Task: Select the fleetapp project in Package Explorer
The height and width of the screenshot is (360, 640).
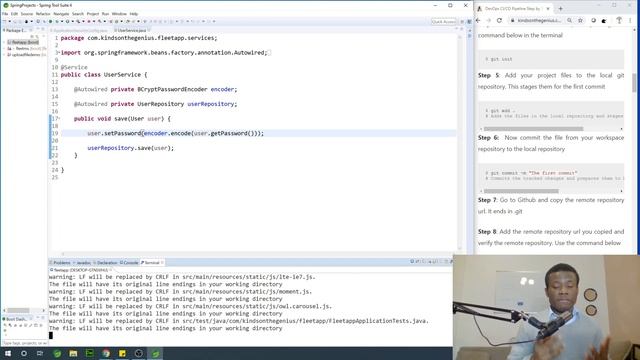Action: click(23, 42)
